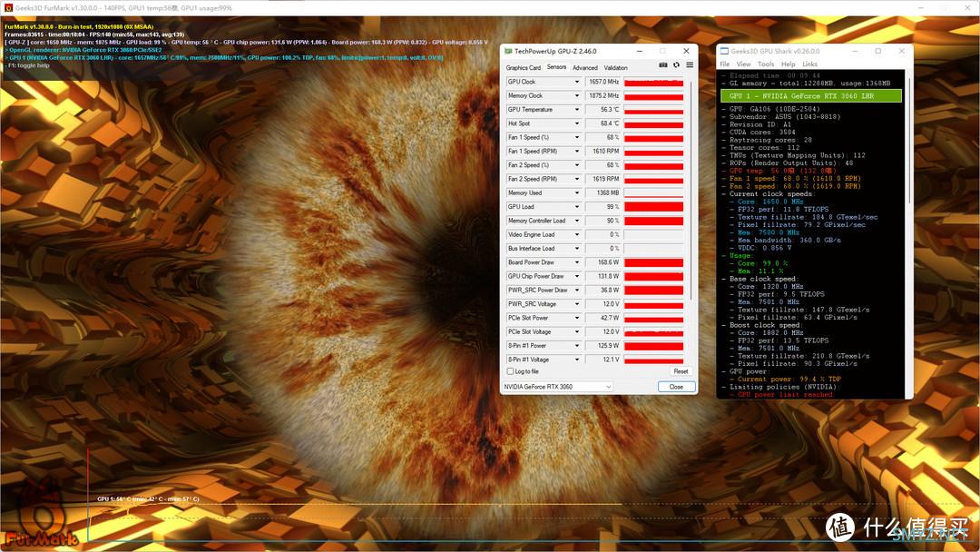Image resolution: width=980 pixels, height=552 pixels.
Task: Open the Memory Controller Load dropdown
Action: click(576, 221)
